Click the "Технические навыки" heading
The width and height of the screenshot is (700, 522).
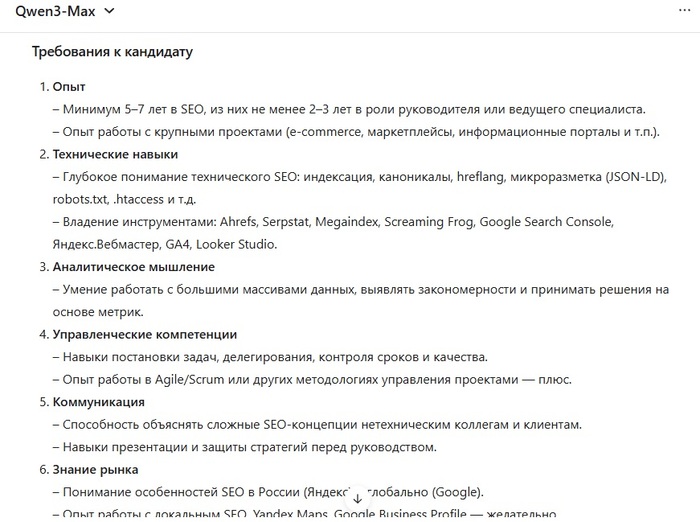click(x=115, y=154)
